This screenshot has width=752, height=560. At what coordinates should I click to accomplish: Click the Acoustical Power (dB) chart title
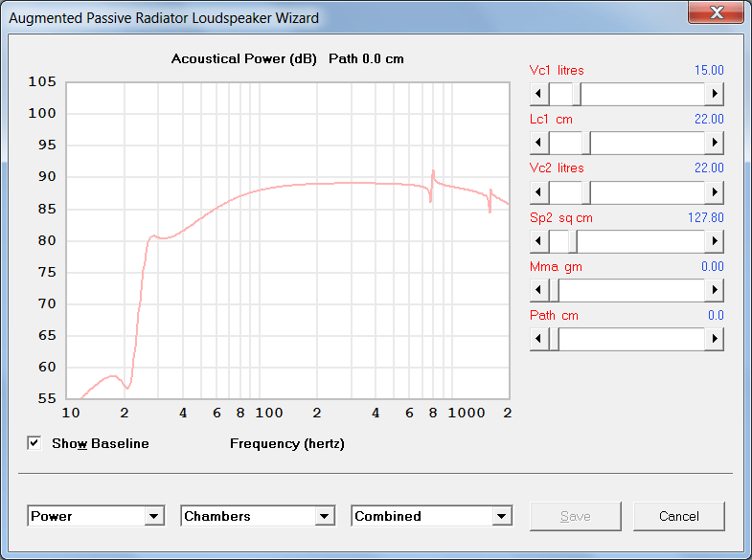pos(243,59)
